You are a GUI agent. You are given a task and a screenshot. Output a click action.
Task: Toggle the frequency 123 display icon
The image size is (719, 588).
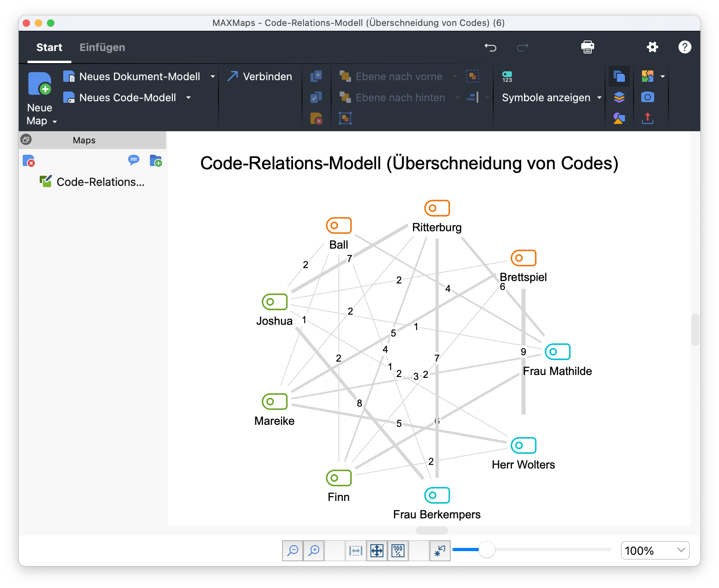click(507, 77)
